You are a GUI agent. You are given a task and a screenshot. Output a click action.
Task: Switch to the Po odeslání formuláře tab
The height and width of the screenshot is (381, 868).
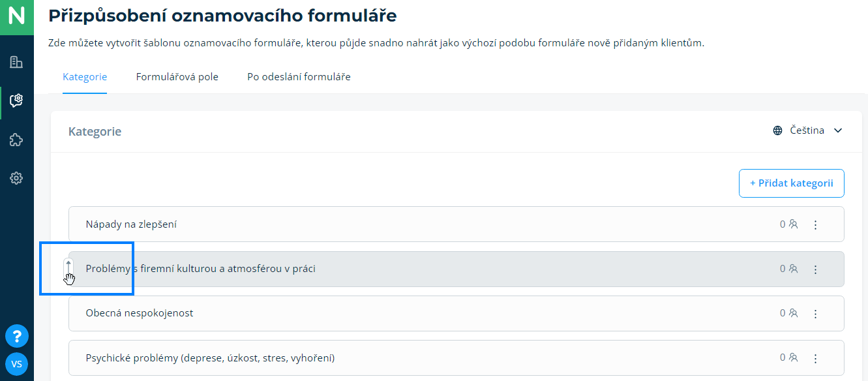coord(299,77)
